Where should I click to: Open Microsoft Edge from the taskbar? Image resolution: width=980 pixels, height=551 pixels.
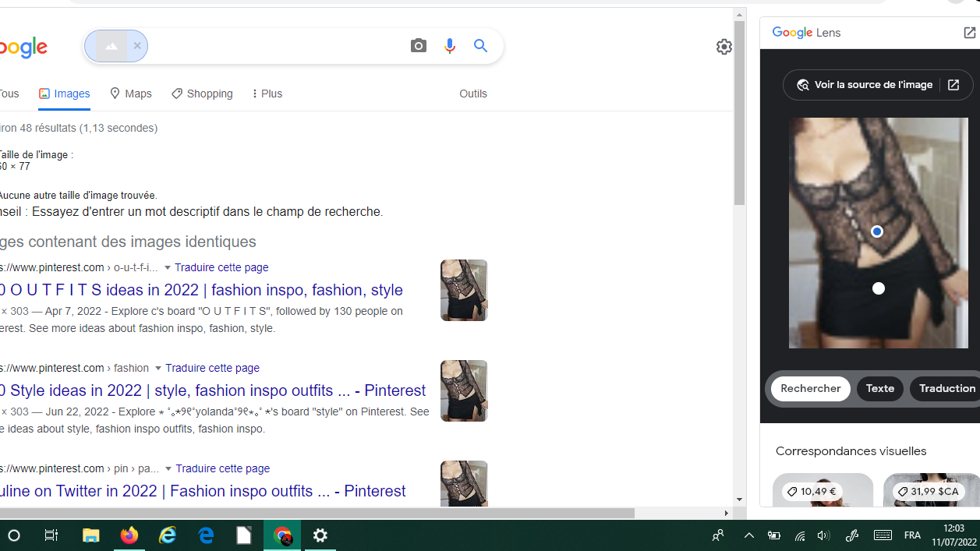tap(206, 535)
